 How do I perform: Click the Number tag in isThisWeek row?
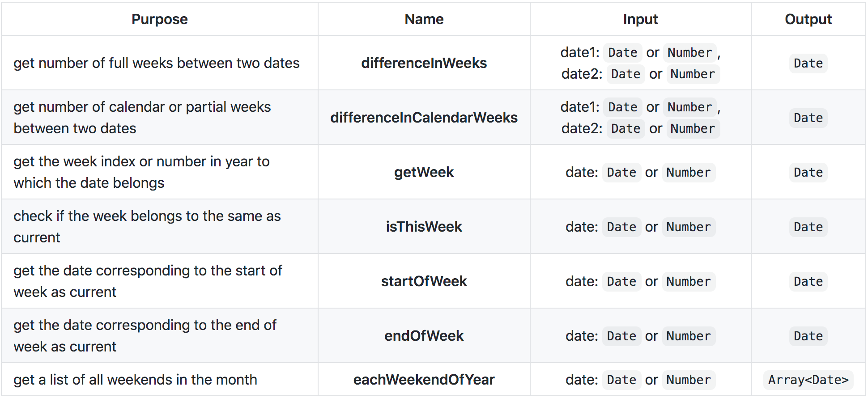coord(688,227)
